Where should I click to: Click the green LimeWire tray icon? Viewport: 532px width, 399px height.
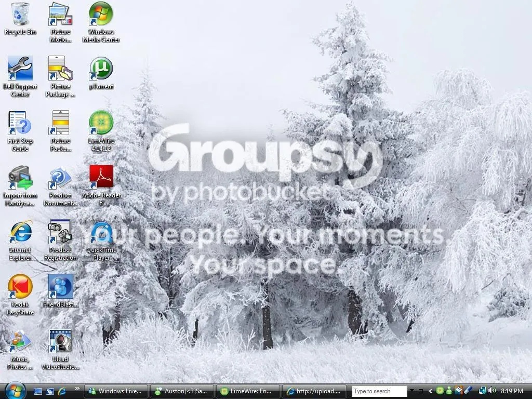click(x=440, y=391)
